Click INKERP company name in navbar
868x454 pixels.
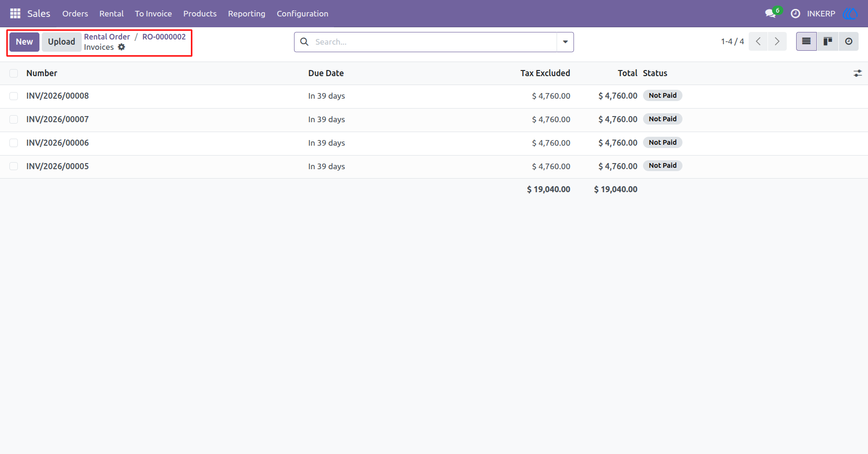821,14
